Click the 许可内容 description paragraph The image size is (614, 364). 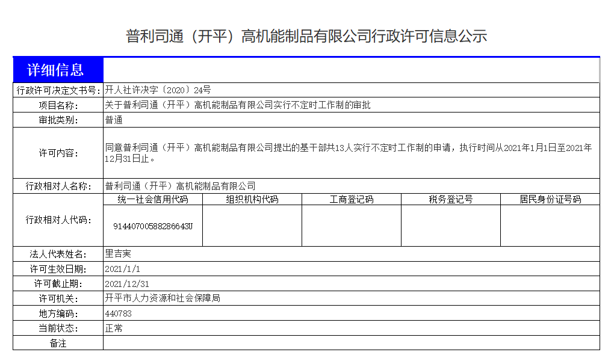348,153
